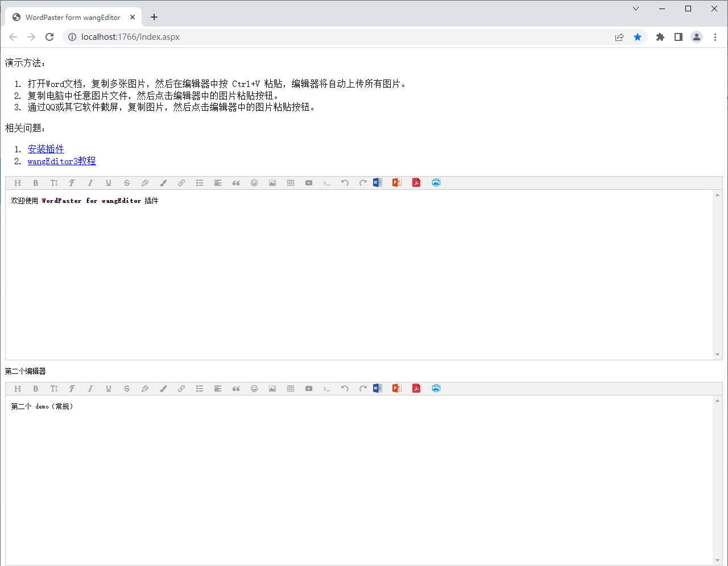Open the insert image tool
The image size is (728, 566).
coord(272,182)
